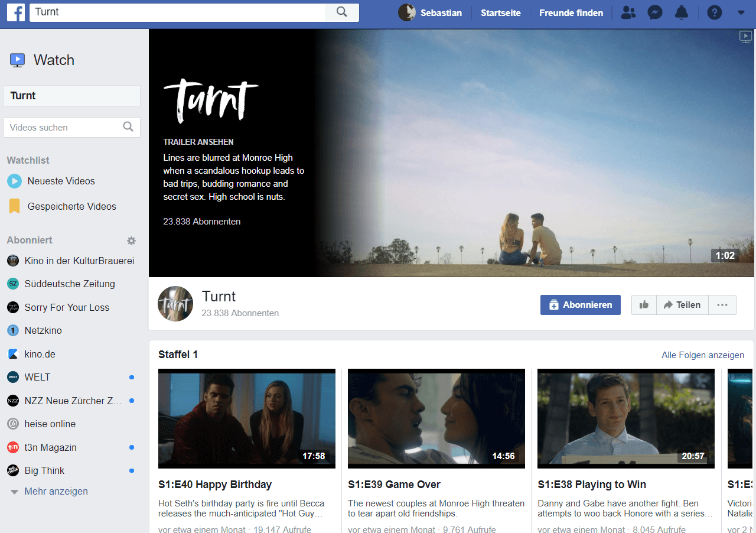Click the Turnt show profile picture
756x533 pixels.
[175, 304]
